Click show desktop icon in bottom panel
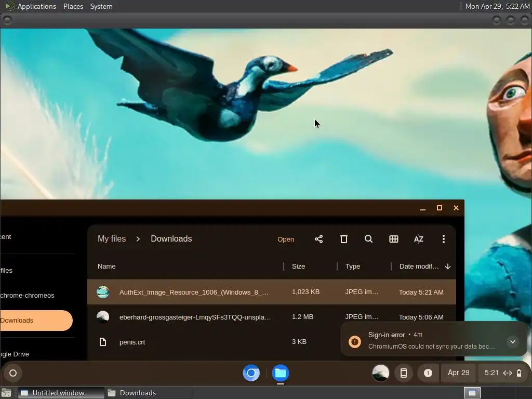Image resolution: width=532 pixels, height=399 pixels. [x=6, y=393]
